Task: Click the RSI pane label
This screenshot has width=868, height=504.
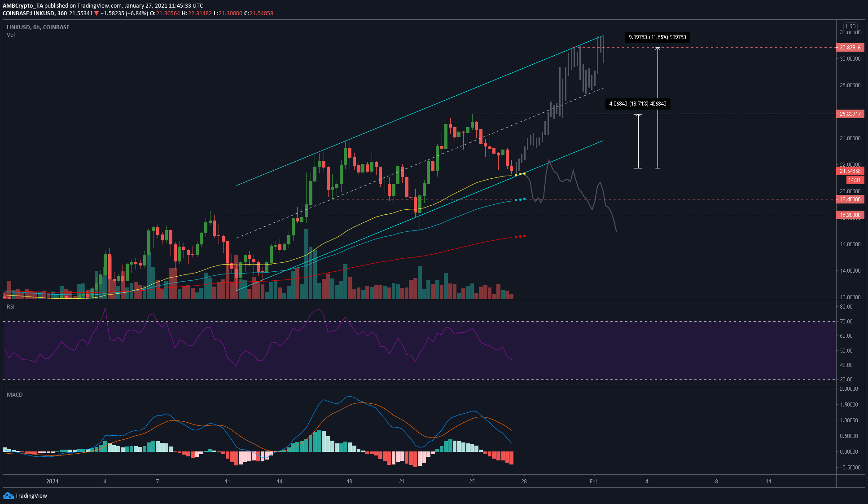Action: (x=11, y=306)
